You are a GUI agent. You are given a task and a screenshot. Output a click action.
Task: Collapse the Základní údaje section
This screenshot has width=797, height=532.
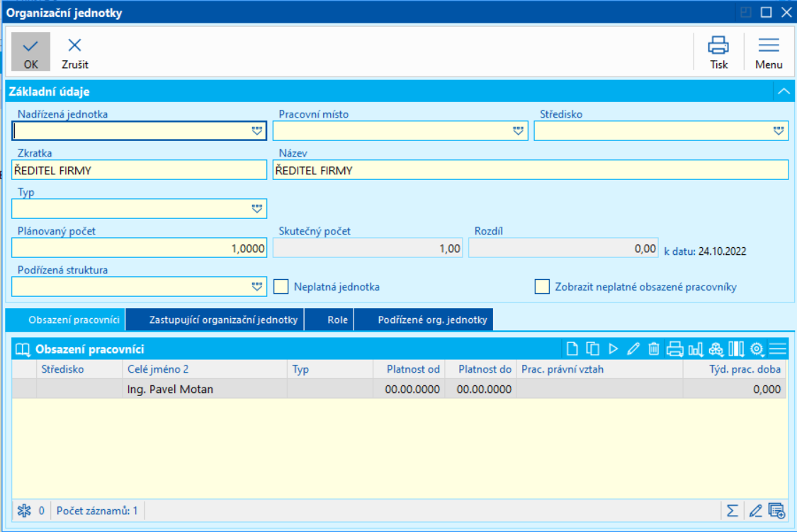click(784, 91)
